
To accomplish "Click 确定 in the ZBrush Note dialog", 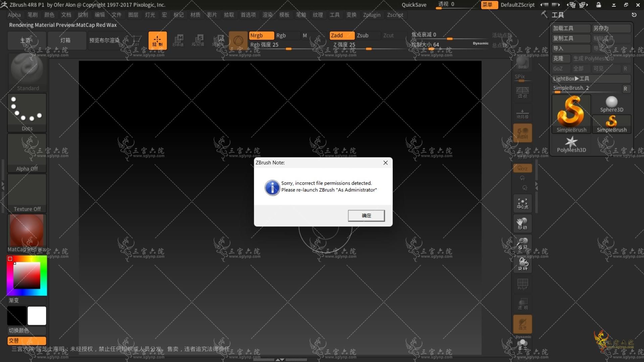I will (366, 216).
